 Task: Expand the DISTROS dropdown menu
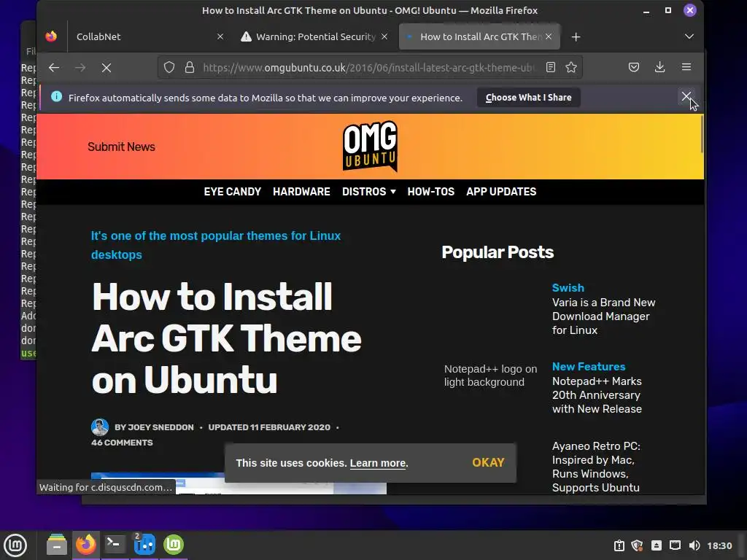click(368, 192)
